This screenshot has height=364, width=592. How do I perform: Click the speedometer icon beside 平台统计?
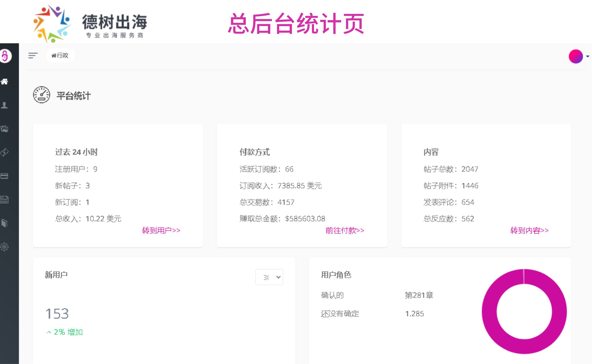click(x=41, y=95)
